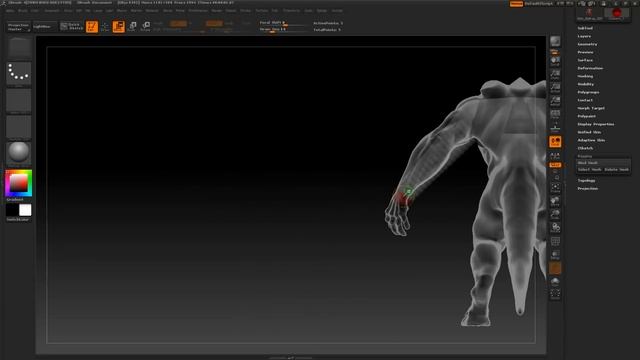The width and height of the screenshot is (640, 360).
Task: Toggle the orange Menus button at top
Action: coord(516,4)
